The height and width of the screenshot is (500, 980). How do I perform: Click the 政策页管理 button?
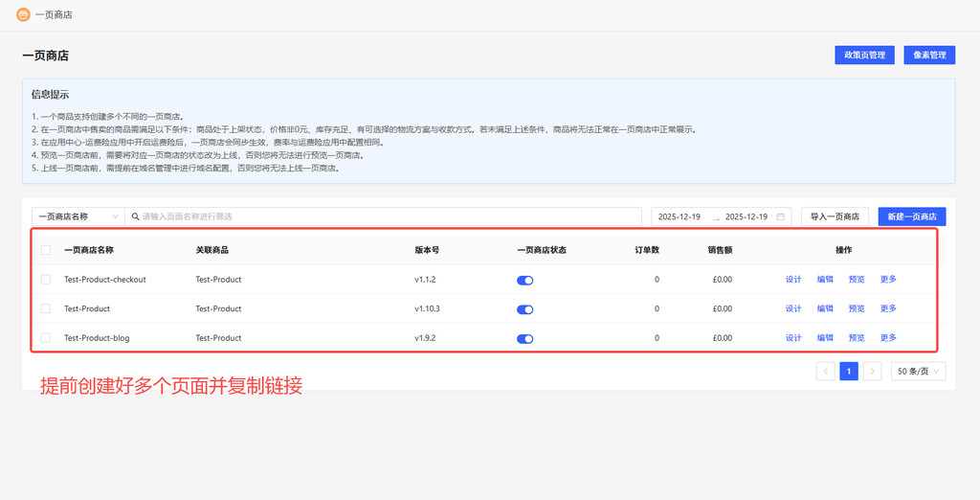tap(864, 56)
